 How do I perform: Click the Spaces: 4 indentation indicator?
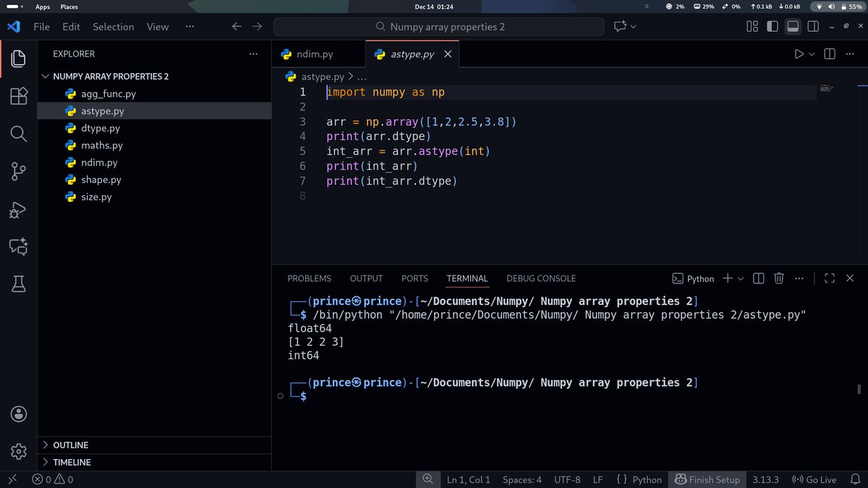522,479
